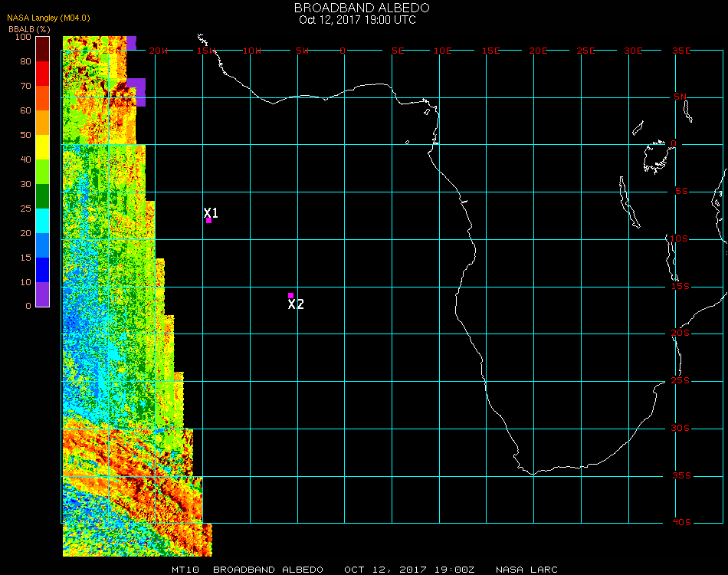Click the "20S" latitude label

680,333
